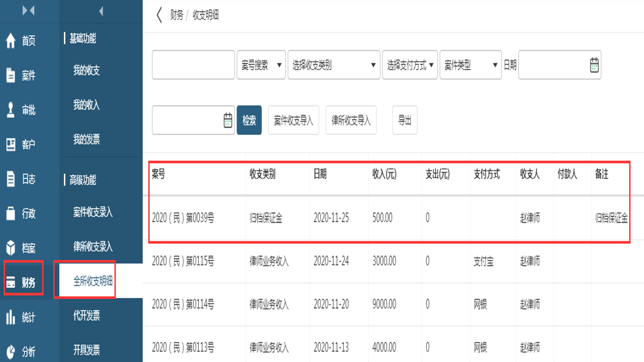Select 案件收支录入 menu item
Viewport: 644px width, 362px height.
(93, 213)
